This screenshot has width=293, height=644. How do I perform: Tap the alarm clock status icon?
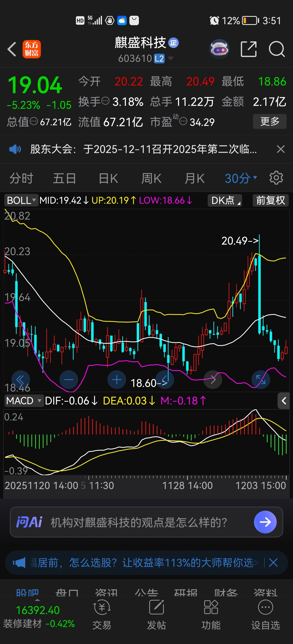coord(214,21)
